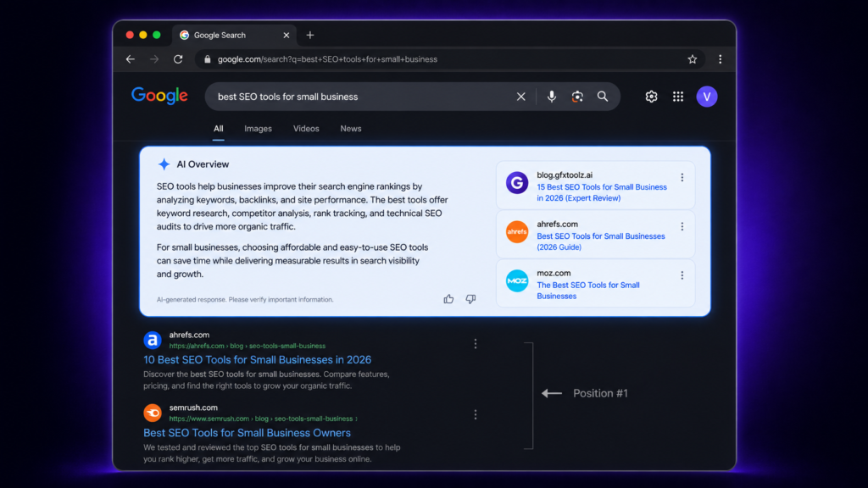Click the blue ahrefs result favicon

pos(153,340)
